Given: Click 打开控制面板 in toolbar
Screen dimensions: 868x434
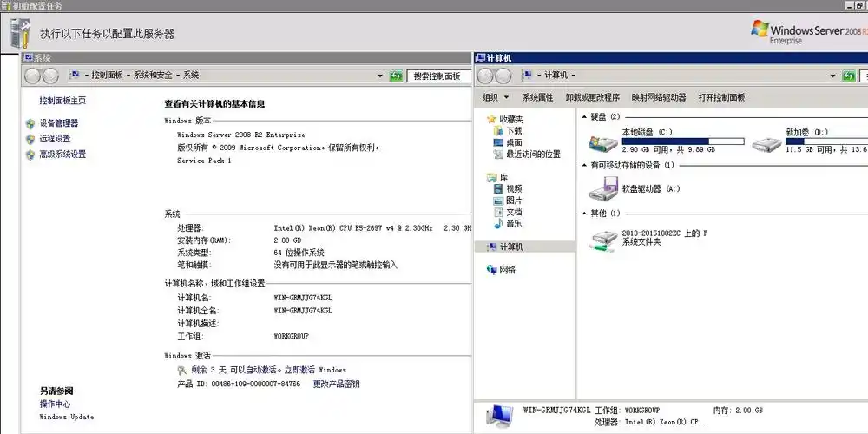Looking at the screenshot, I should pos(721,97).
